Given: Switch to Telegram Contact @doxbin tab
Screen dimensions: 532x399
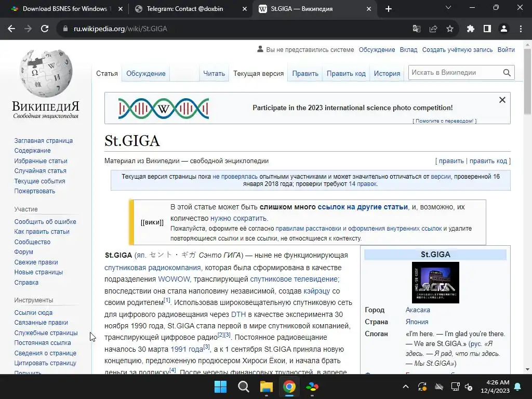Looking at the screenshot, I should (x=185, y=9).
